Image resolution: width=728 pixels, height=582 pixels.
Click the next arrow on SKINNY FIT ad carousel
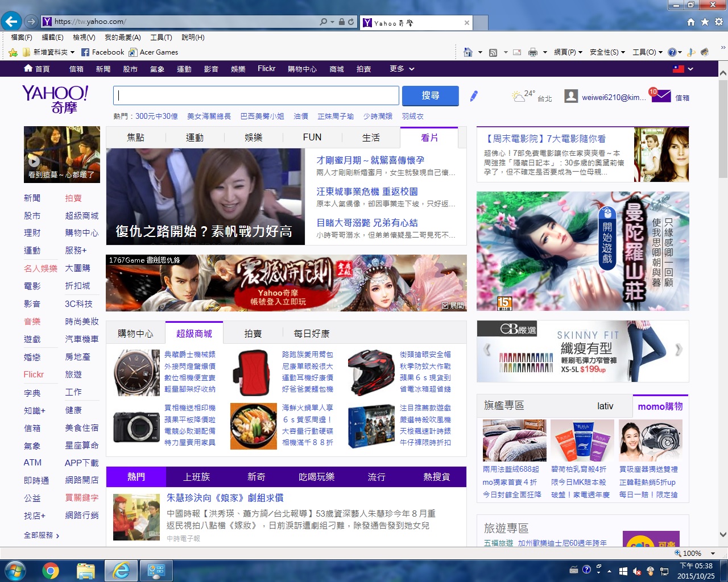click(678, 350)
